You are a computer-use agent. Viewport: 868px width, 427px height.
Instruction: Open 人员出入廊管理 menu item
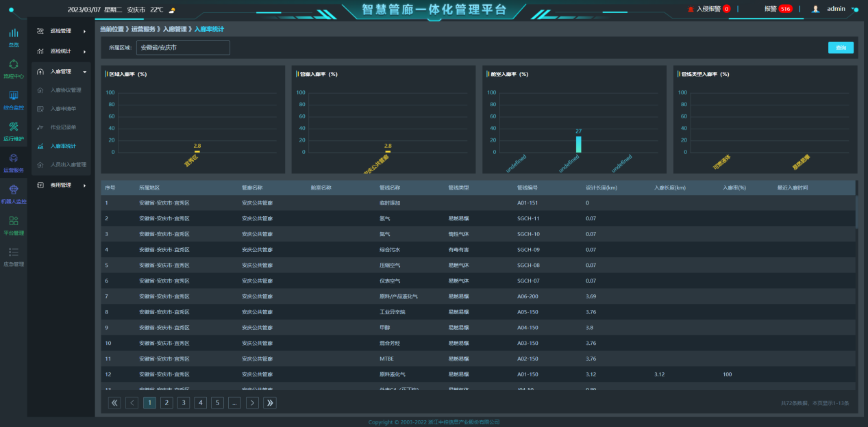[x=69, y=165]
